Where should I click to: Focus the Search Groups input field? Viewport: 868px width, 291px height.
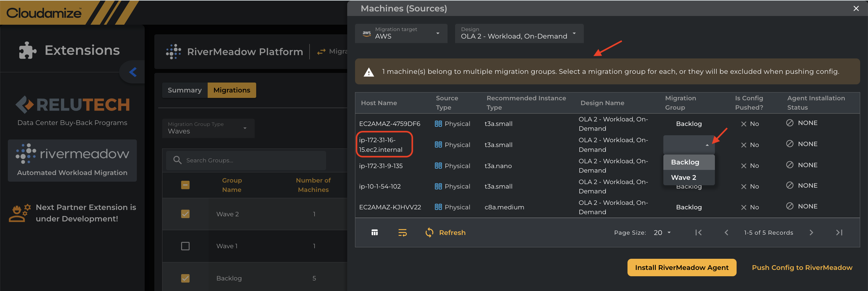click(246, 160)
